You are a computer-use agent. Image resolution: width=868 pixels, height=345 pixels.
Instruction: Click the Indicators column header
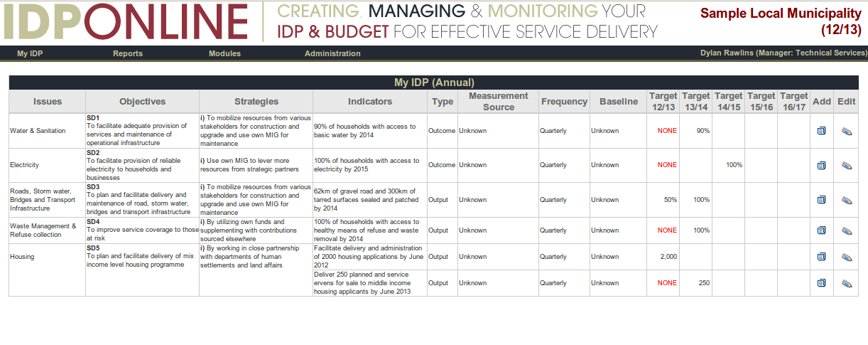370,102
